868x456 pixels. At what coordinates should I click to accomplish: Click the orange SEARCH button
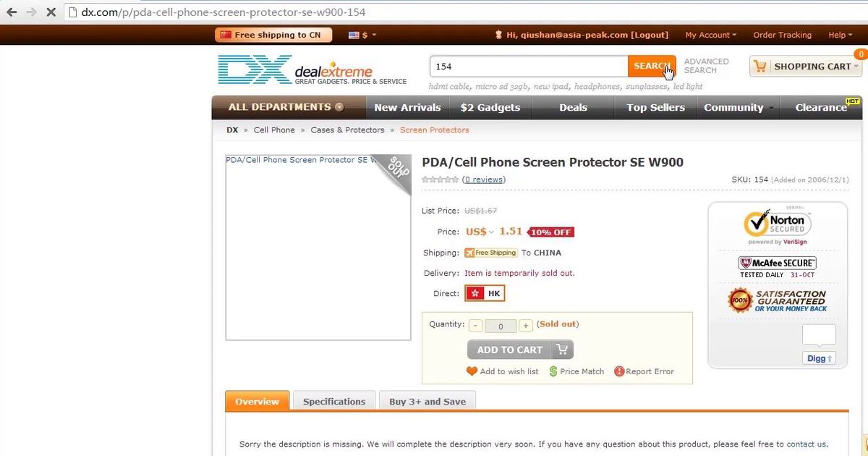652,66
